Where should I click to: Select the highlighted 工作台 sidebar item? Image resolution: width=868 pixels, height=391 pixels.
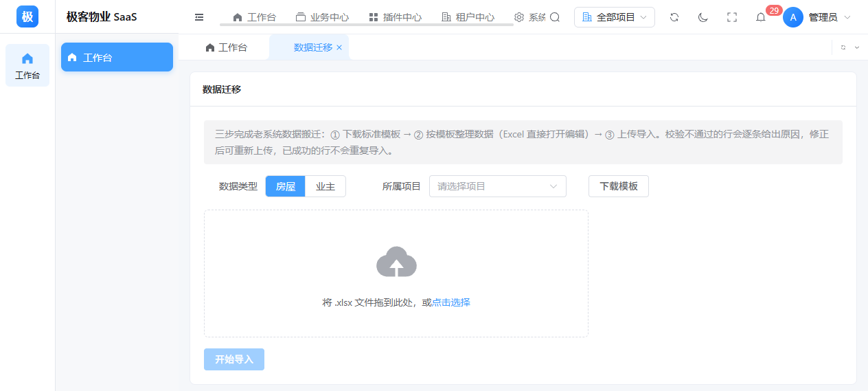click(x=117, y=57)
